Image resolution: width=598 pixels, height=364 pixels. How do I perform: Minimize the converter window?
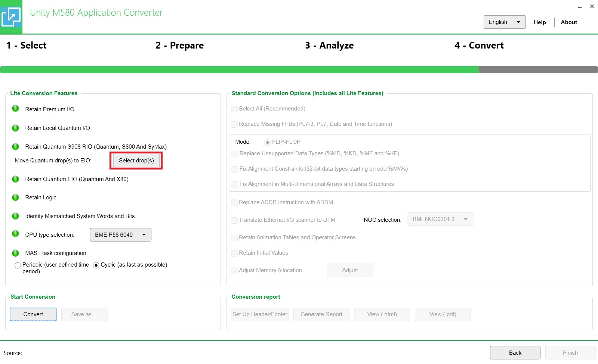tap(580, 7)
